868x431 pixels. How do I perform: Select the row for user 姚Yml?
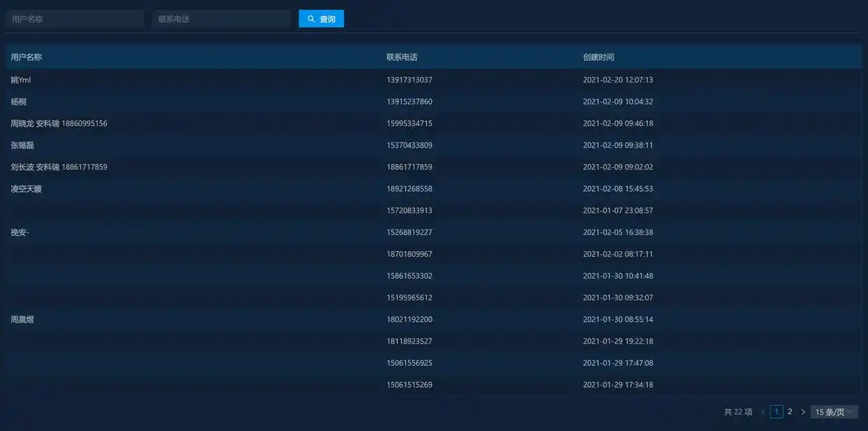point(21,80)
